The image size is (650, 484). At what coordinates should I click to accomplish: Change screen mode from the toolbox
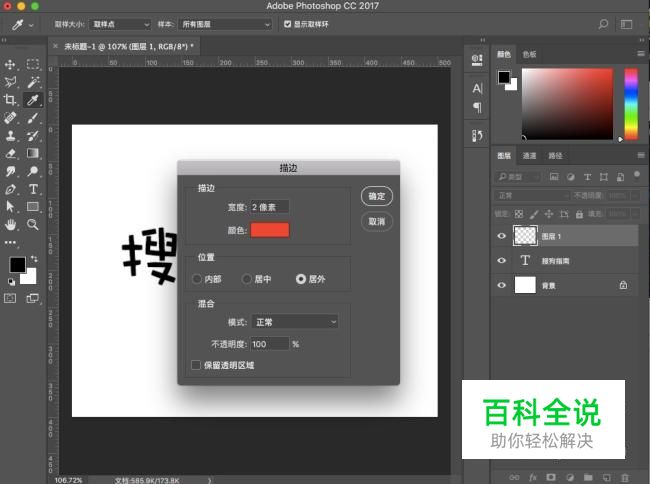point(32,298)
